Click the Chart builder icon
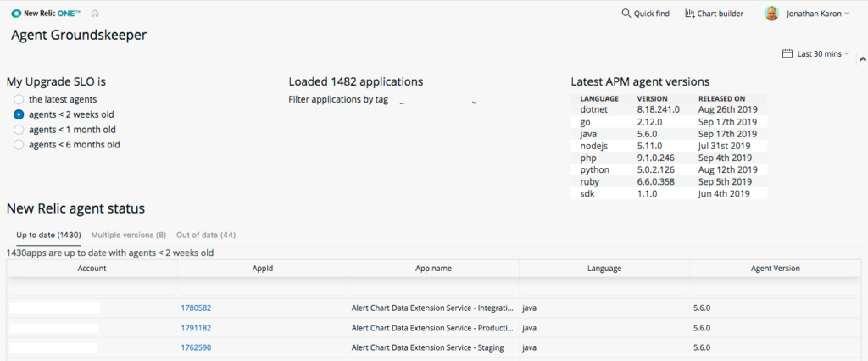 point(690,14)
